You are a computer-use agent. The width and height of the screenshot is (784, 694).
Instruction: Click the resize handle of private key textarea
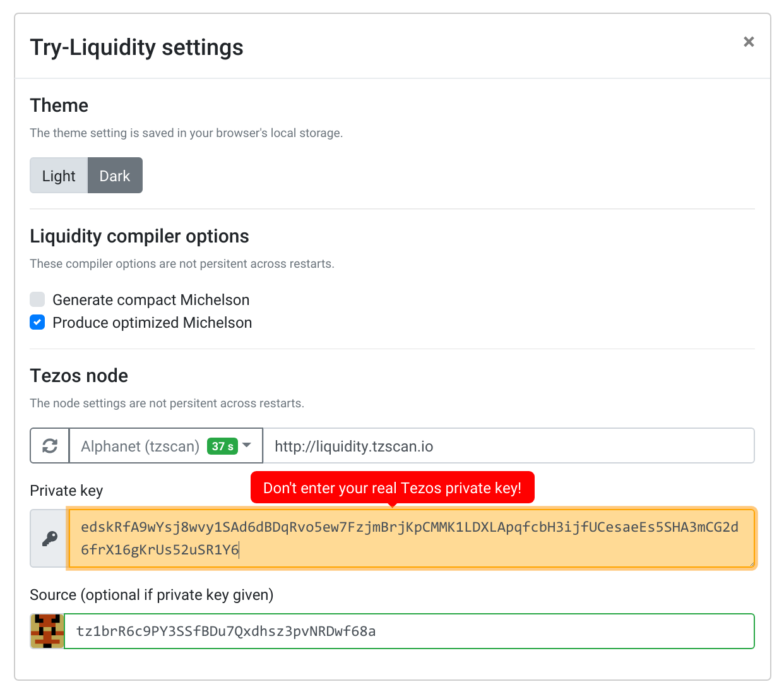click(x=751, y=563)
